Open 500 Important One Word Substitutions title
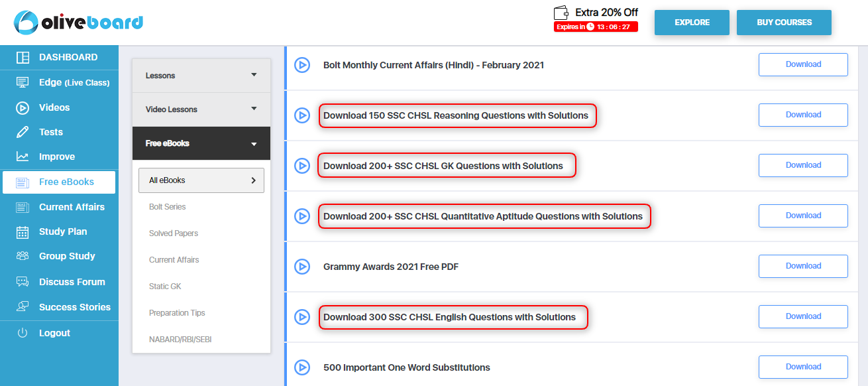This screenshot has width=868, height=386. tap(407, 367)
